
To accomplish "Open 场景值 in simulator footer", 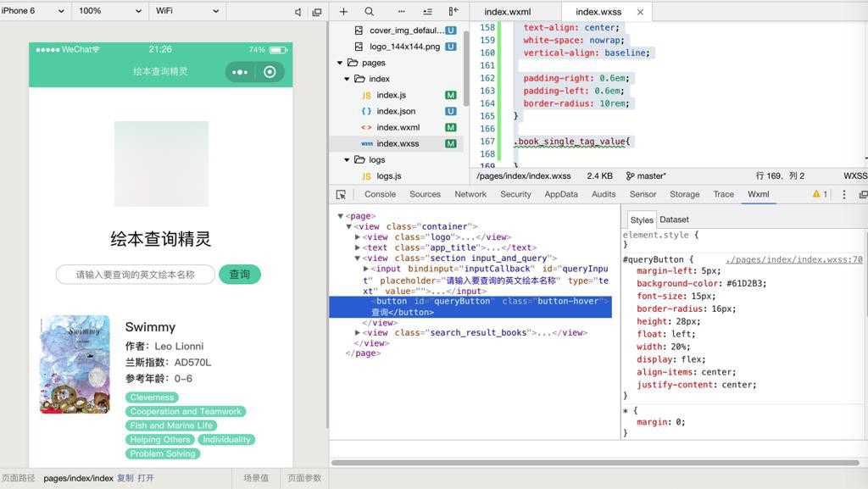I will (x=256, y=478).
